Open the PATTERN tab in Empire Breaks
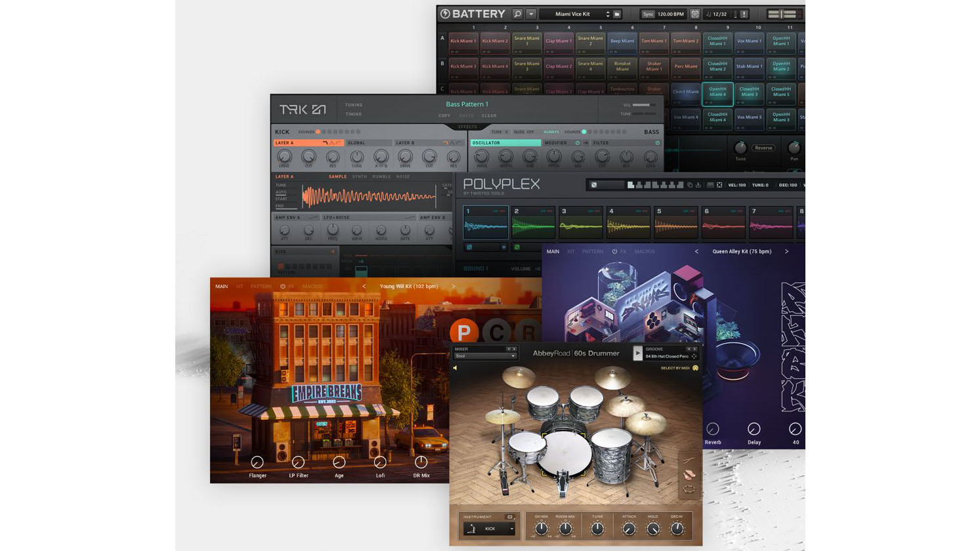The width and height of the screenshot is (980, 551). tap(261, 287)
